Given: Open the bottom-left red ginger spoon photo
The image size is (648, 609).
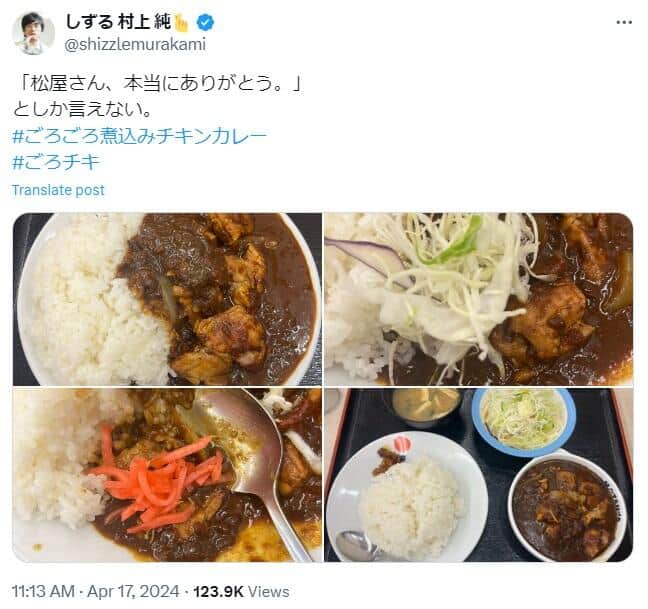Looking at the screenshot, I should 167,475.
